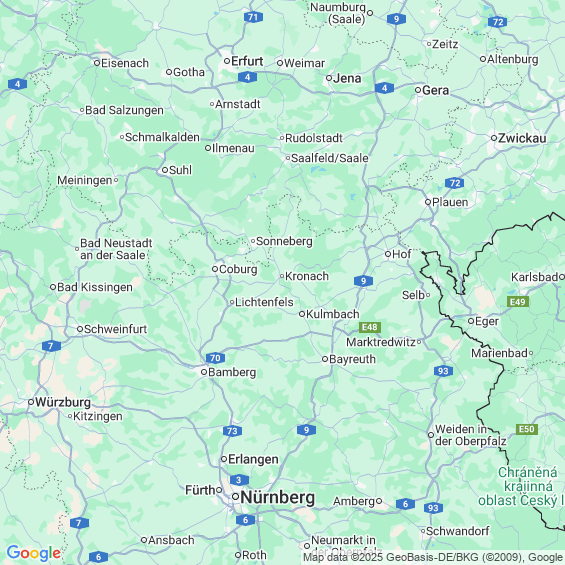
Task: Click the A3 highway shield above Nürnberg
Action: click(239, 480)
